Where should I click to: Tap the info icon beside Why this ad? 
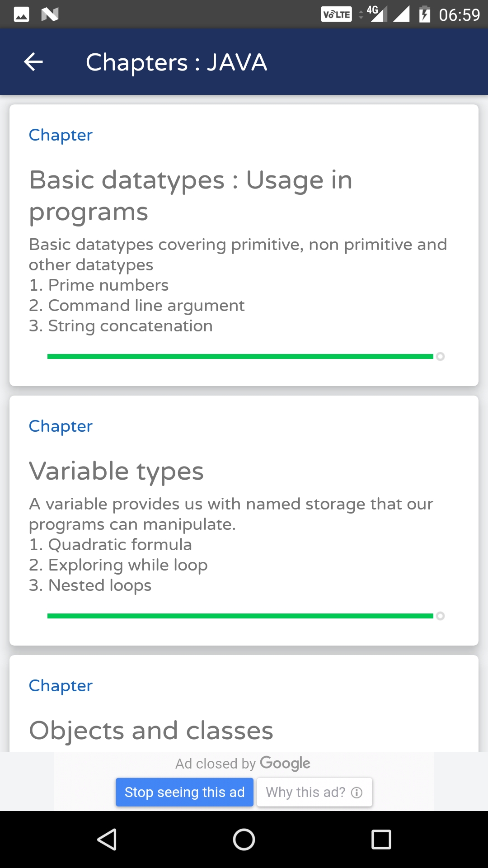pos(357,793)
